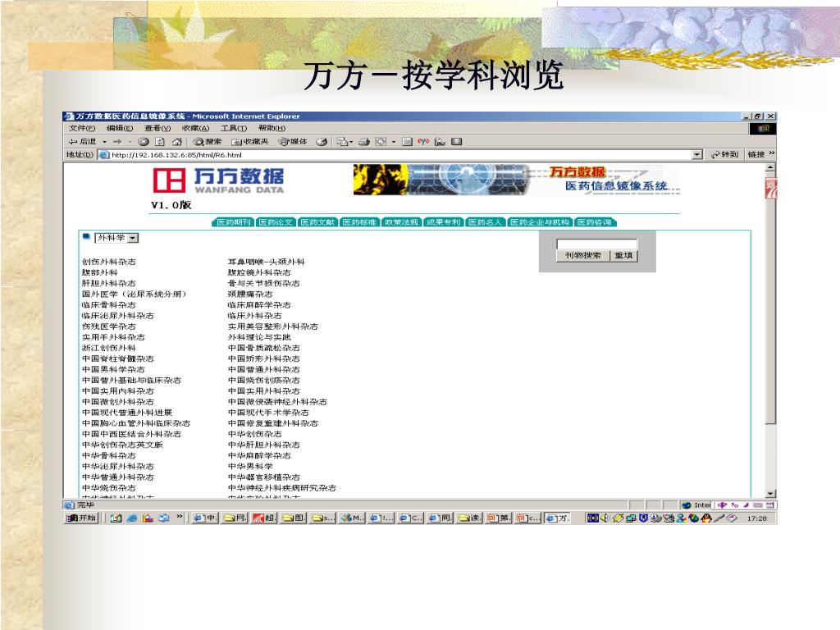Open the 中国男科学杂志 journal link
The image size is (840, 630).
[x=113, y=370]
